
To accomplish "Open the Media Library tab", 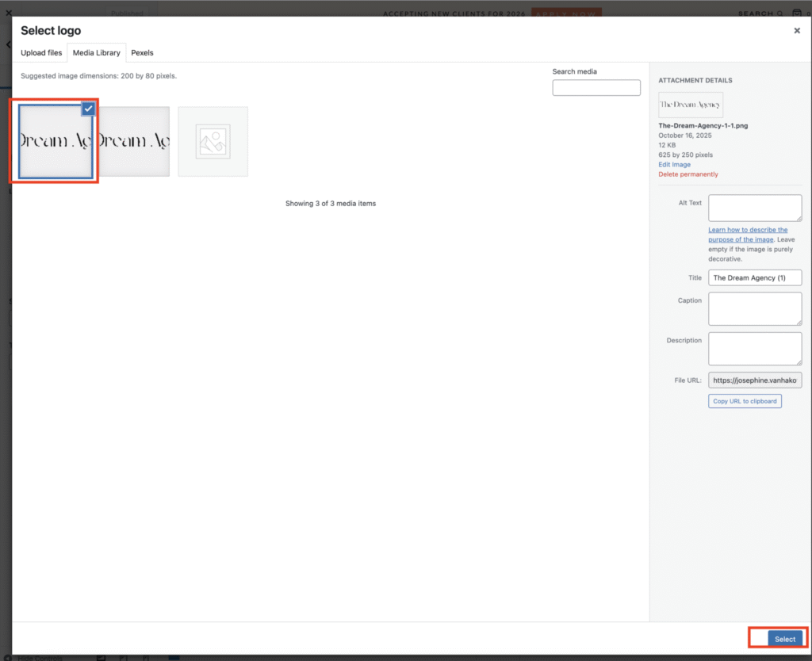I will 96,53.
